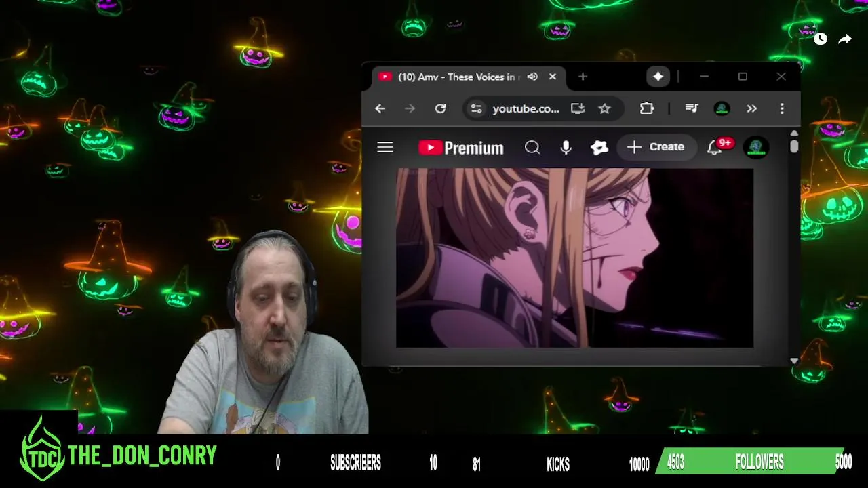Click the TDC flame logo
The image size is (868, 488).
coord(42,449)
